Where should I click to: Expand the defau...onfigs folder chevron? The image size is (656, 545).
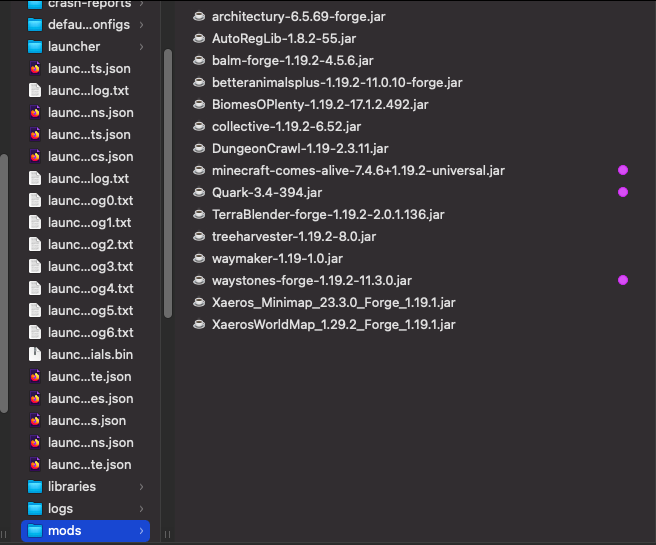(x=141, y=25)
